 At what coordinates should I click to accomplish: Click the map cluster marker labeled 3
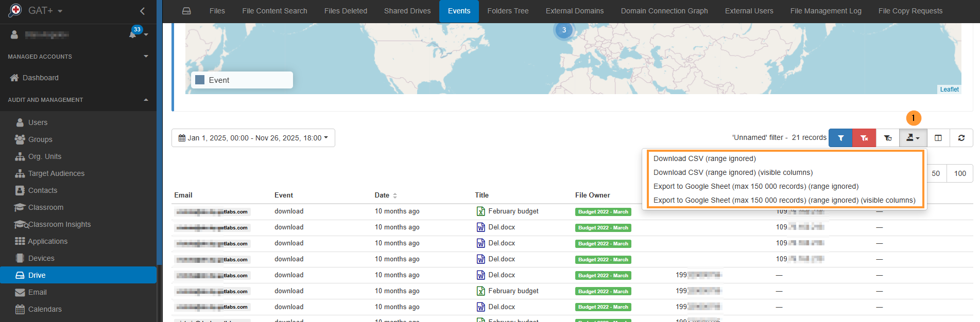point(564,30)
